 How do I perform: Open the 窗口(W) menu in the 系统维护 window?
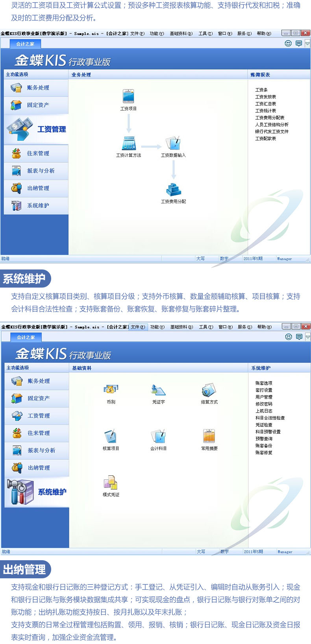tap(226, 327)
